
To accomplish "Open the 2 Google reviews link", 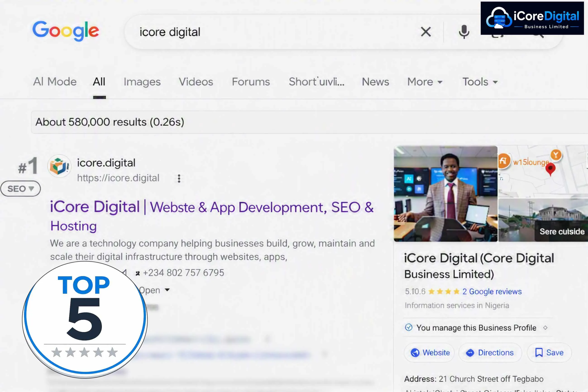I will (492, 292).
